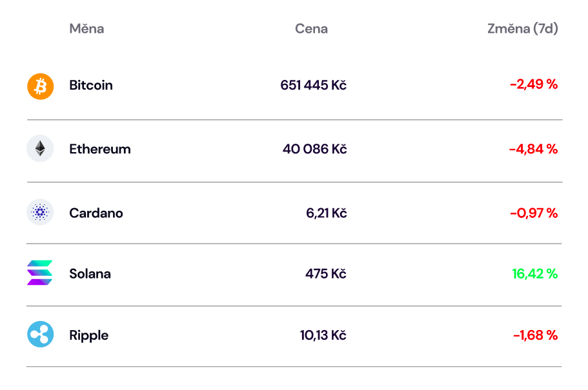The height and width of the screenshot is (390, 588).
Task: Select the Solana currency name
Action: [x=90, y=273]
